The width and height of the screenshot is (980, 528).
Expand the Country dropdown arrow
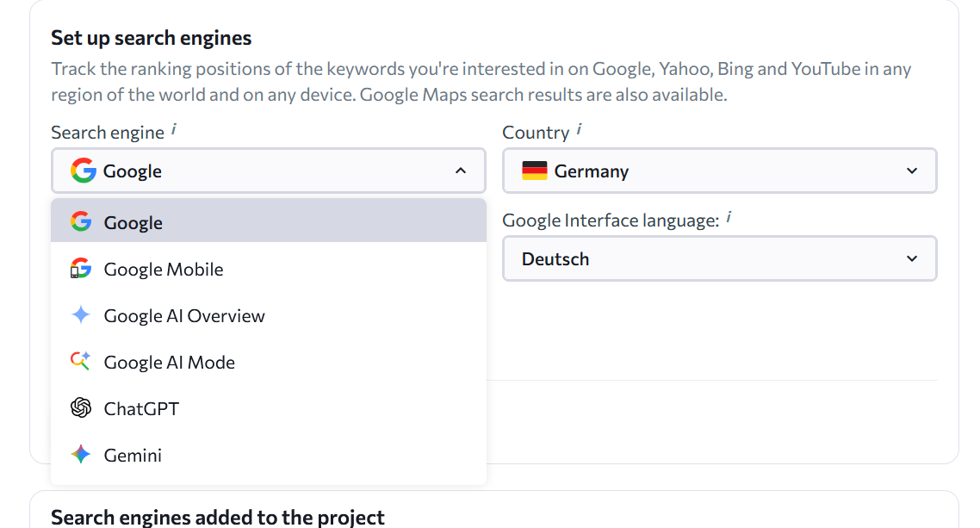(x=912, y=171)
